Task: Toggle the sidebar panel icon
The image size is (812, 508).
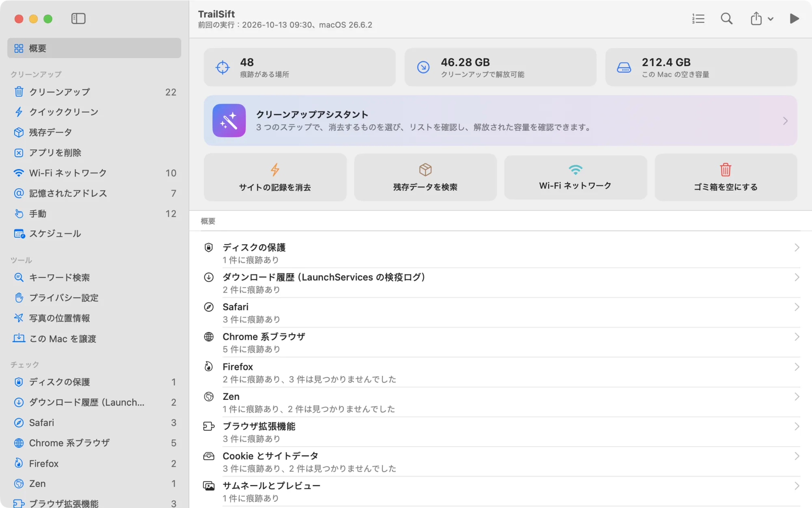Action: [78, 19]
